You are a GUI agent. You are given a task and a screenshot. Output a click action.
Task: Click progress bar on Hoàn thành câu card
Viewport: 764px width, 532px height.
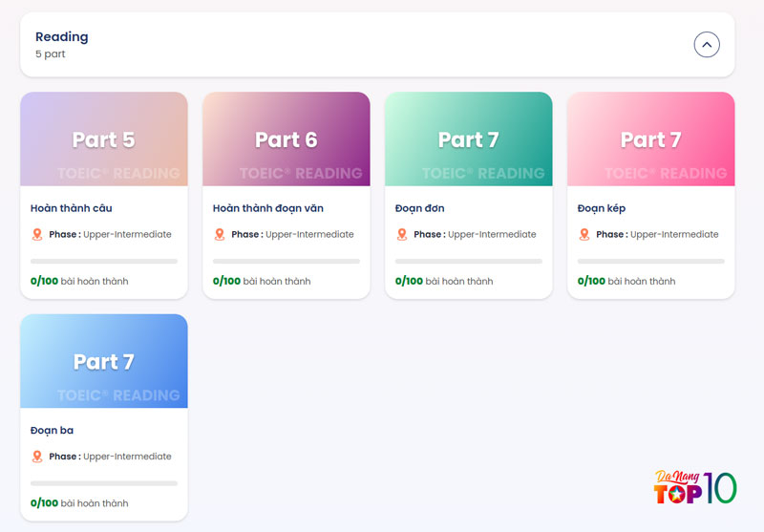pyautogui.click(x=104, y=261)
